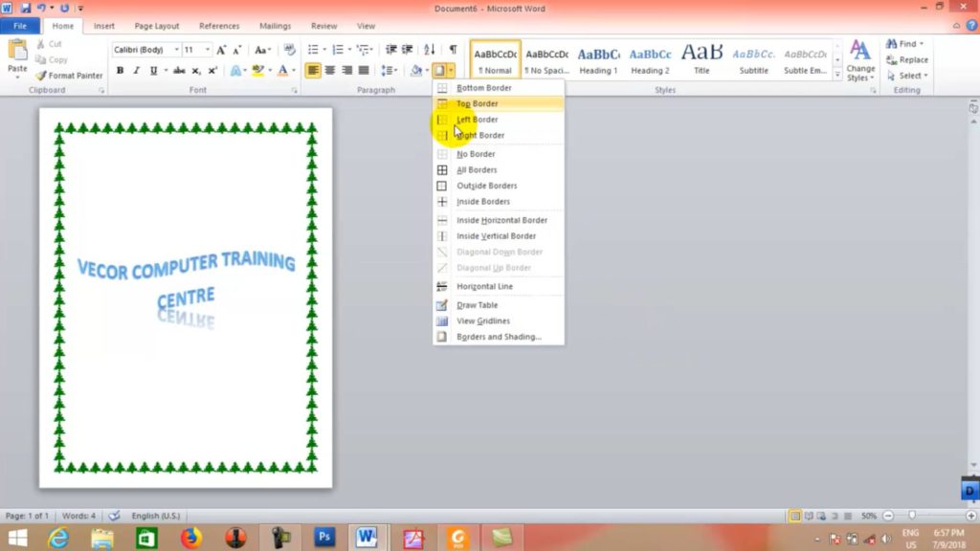Open shading paint bucket color
The height and width of the screenshot is (551, 980).
[x=416, y=71]
